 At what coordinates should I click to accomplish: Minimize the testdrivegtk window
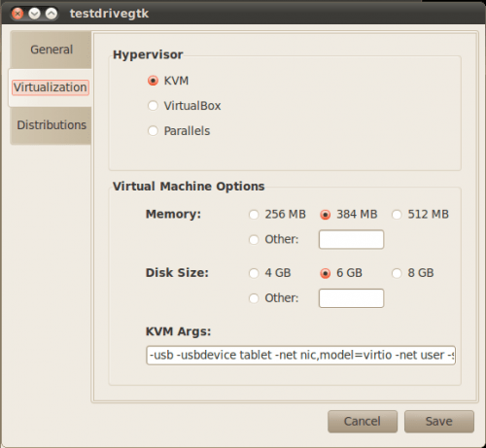click(x=34, y=14)
